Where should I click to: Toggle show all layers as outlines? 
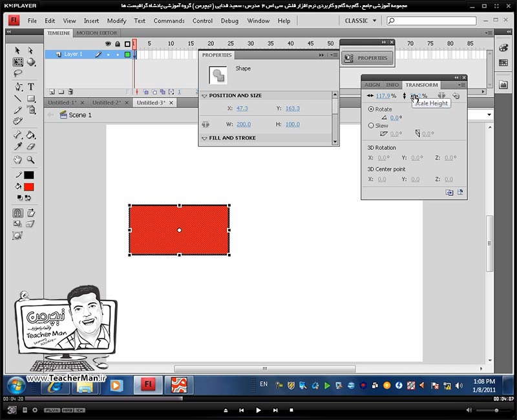127,44
